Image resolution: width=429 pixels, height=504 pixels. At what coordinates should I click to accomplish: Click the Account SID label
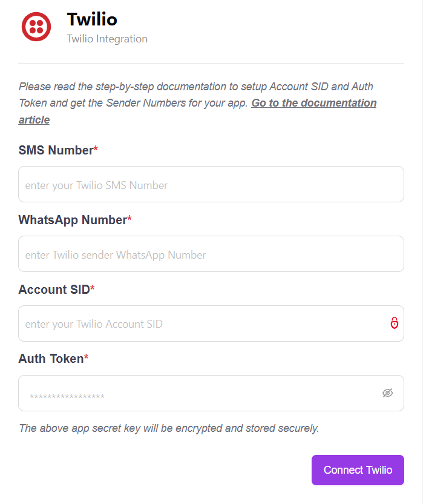(x=54, y=290)
